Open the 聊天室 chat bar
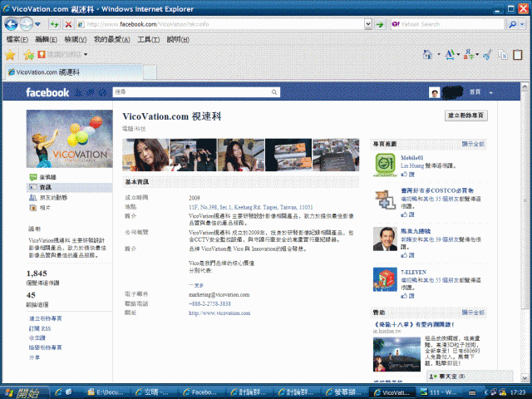Screen dimensions: 532x399 470,377
